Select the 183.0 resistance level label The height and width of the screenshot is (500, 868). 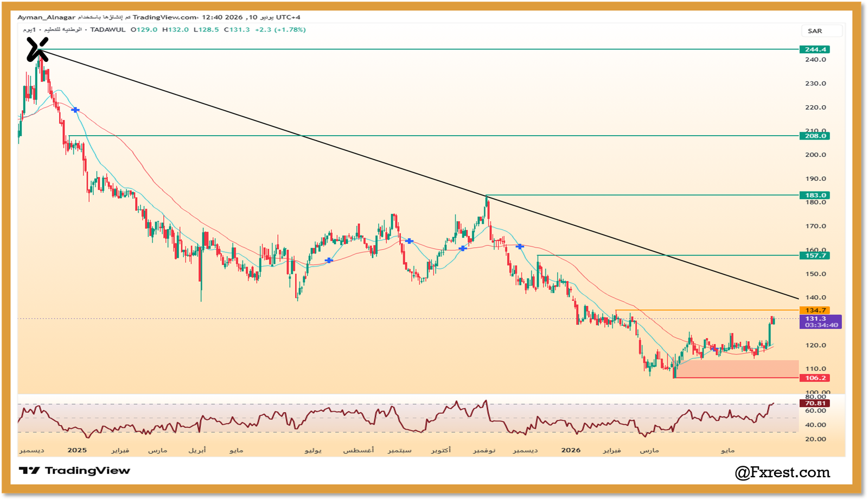coord(815,195)
